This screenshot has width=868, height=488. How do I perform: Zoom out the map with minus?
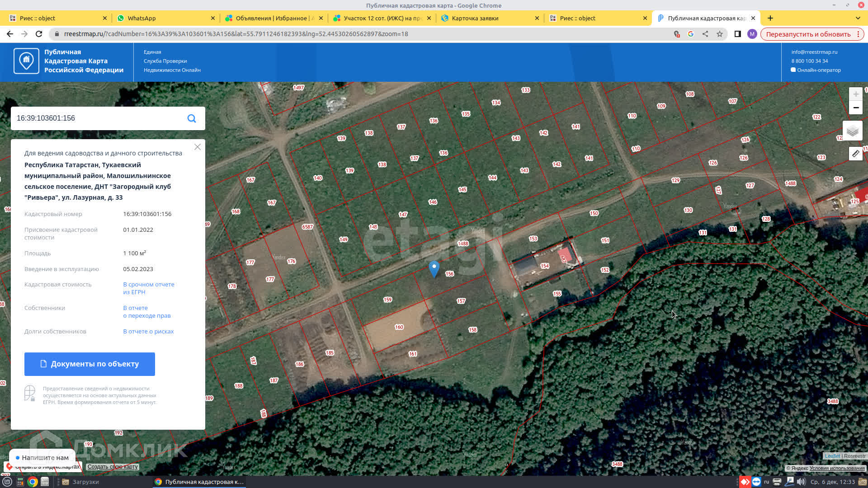[x=855, y=108]
